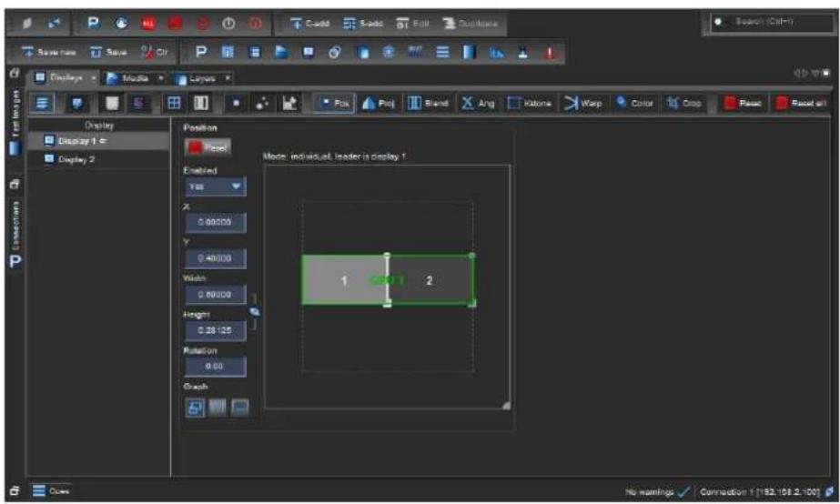
Task: Click the red exclamation warning icon
Action: [x=549, y=53]
